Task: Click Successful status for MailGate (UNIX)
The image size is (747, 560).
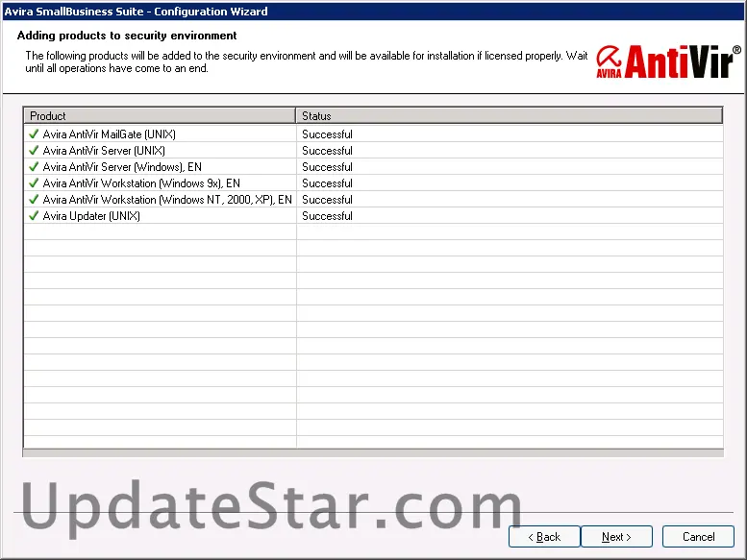Action: coord(327,134)
